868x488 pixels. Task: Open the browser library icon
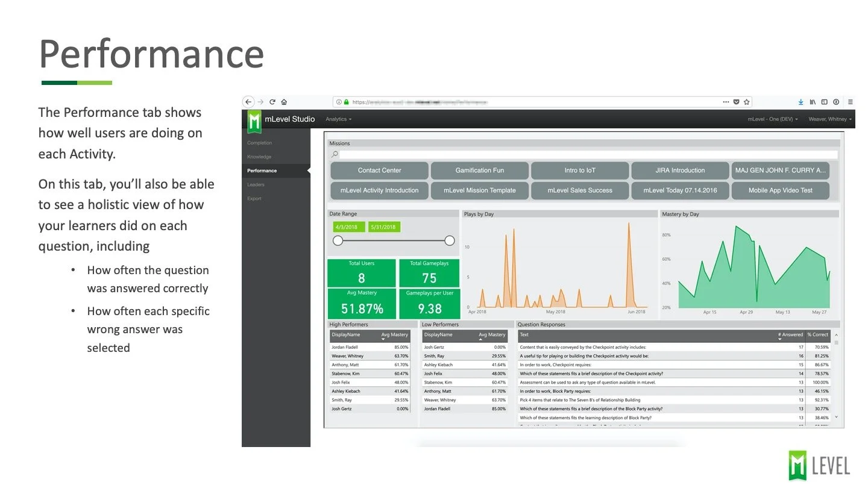[813, 102]
